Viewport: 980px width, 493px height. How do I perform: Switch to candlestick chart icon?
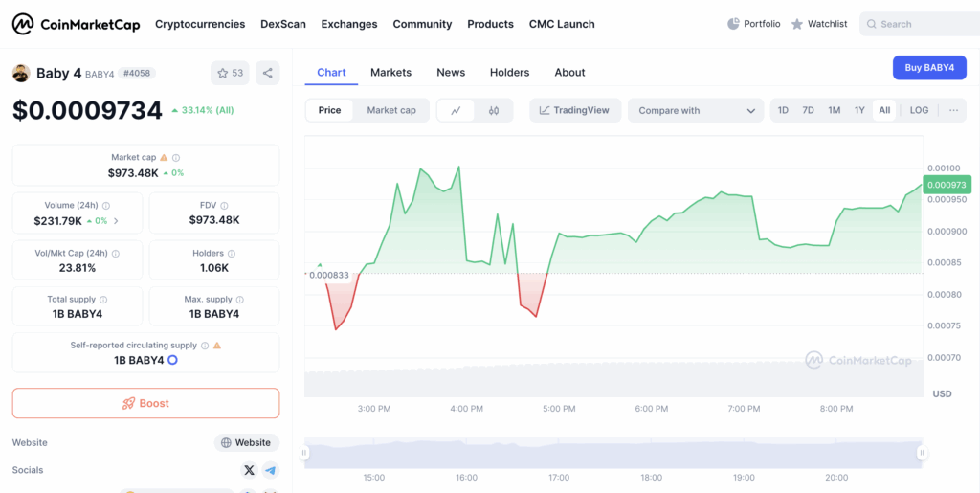[x=494, y=110]
